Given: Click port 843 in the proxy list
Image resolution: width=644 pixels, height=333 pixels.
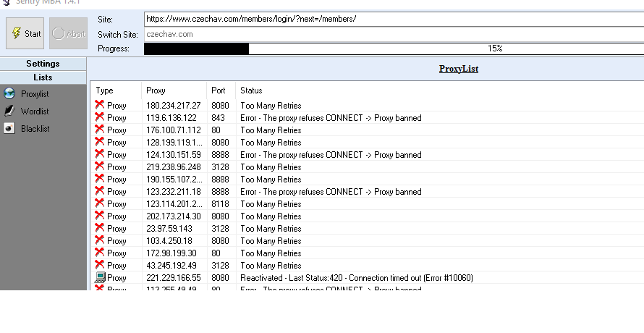Looking at the screenshot, I should [218, 118].
